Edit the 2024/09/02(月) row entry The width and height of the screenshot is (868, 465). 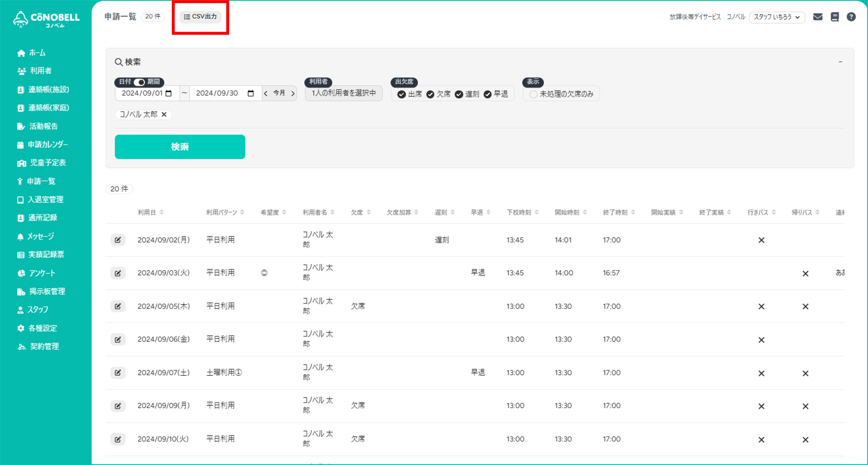point(118,240)
